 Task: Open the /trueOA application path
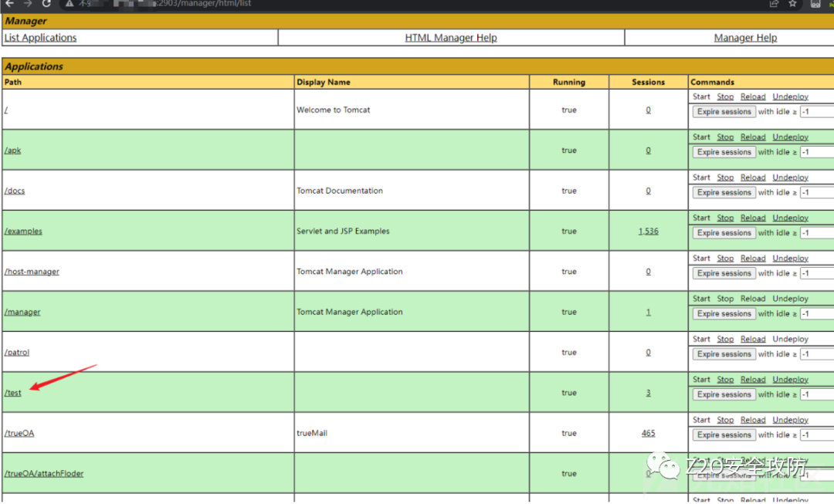[19, 433]
